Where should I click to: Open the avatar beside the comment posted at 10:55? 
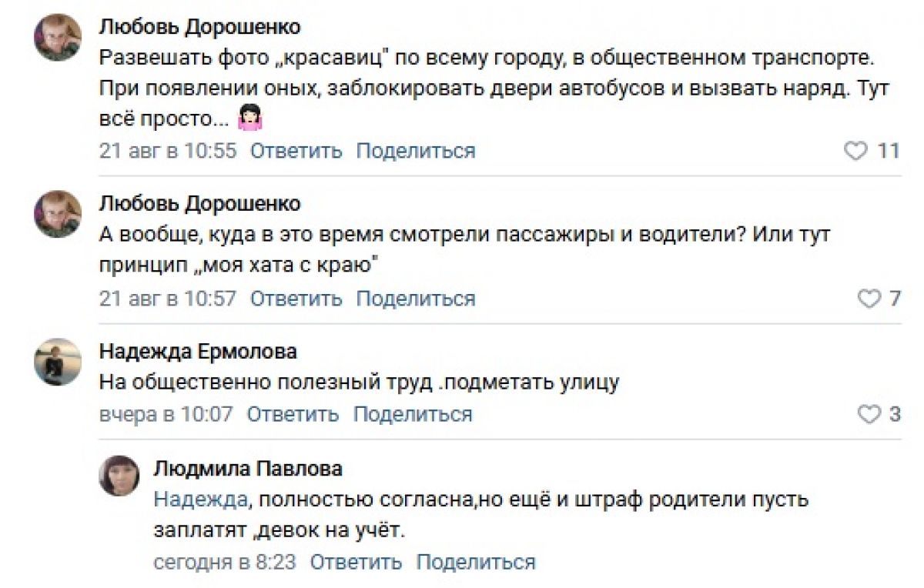[58, 37]
